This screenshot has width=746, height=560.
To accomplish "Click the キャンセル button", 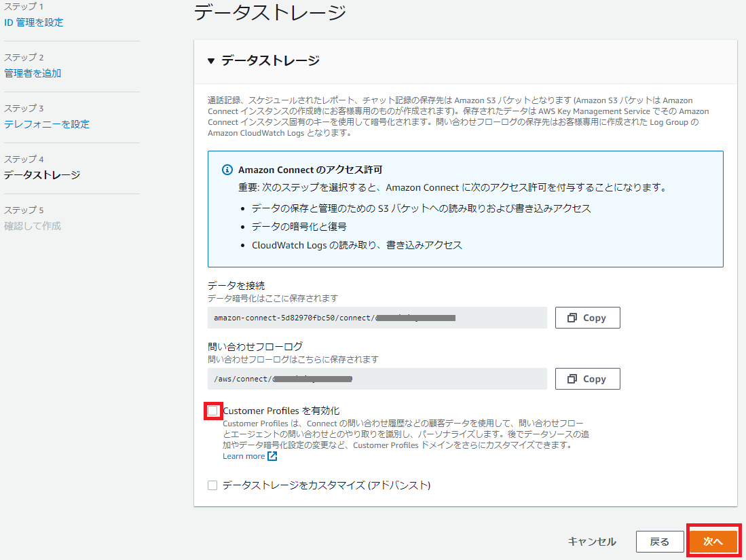I will point(593,542).
